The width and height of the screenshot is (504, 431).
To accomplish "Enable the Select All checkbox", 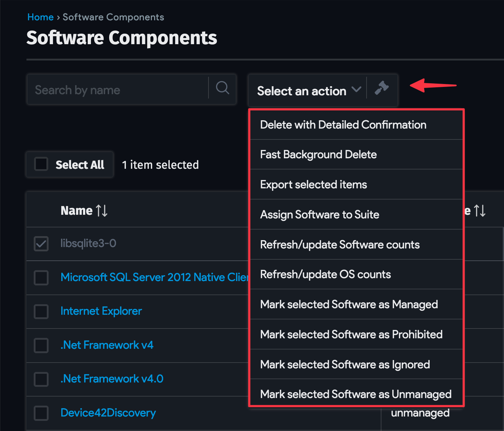I will click(41, 164).
